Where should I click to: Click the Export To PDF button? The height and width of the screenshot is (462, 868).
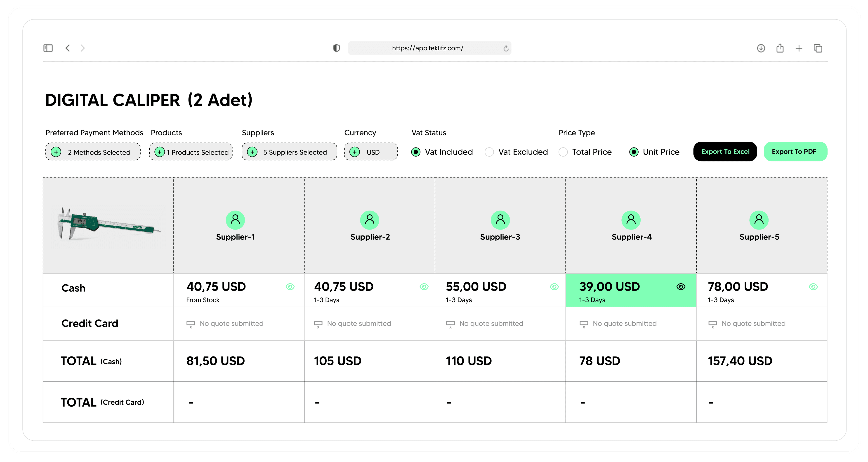click(x=796, y=152)
